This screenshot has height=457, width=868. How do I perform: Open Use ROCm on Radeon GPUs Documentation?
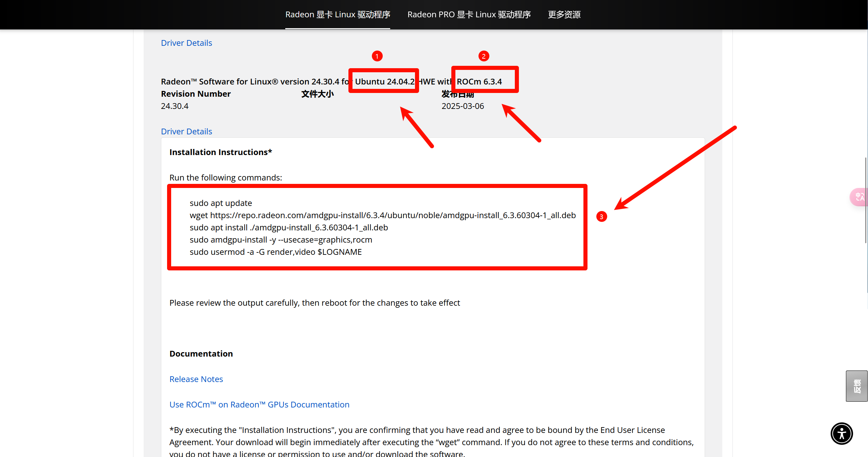[x=259, y=404]
